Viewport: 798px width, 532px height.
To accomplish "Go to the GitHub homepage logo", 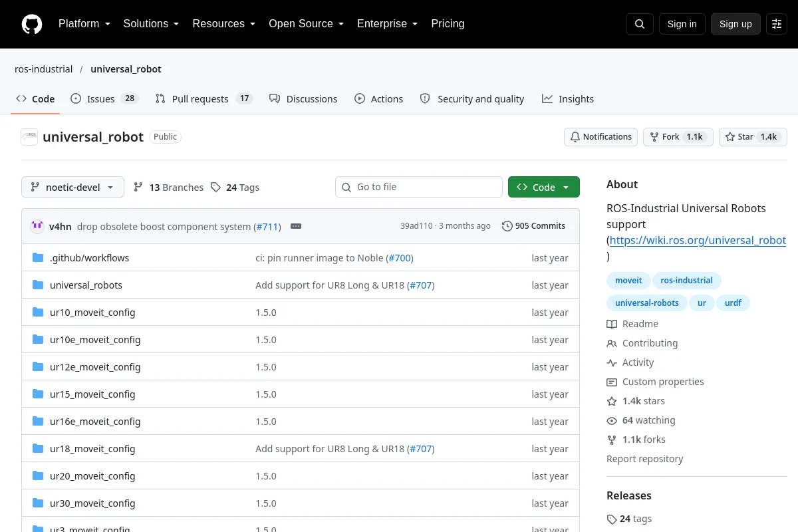I will [32, 24].
